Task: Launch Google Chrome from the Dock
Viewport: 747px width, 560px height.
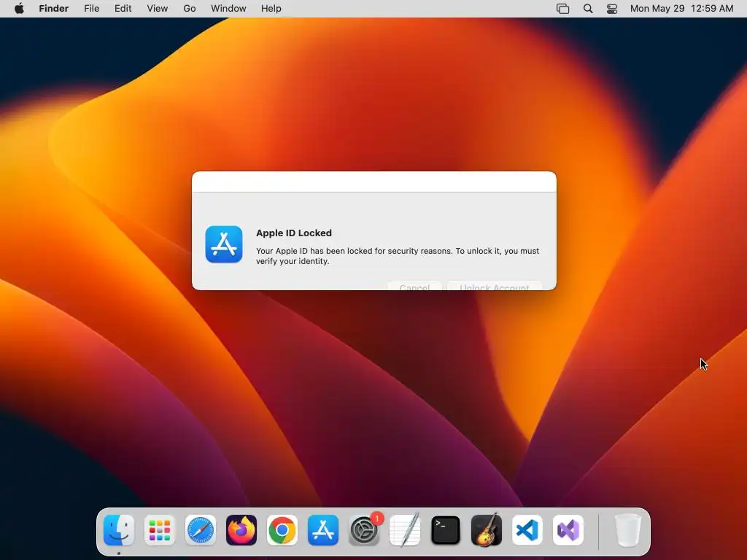Action: [x=282, y=530]
